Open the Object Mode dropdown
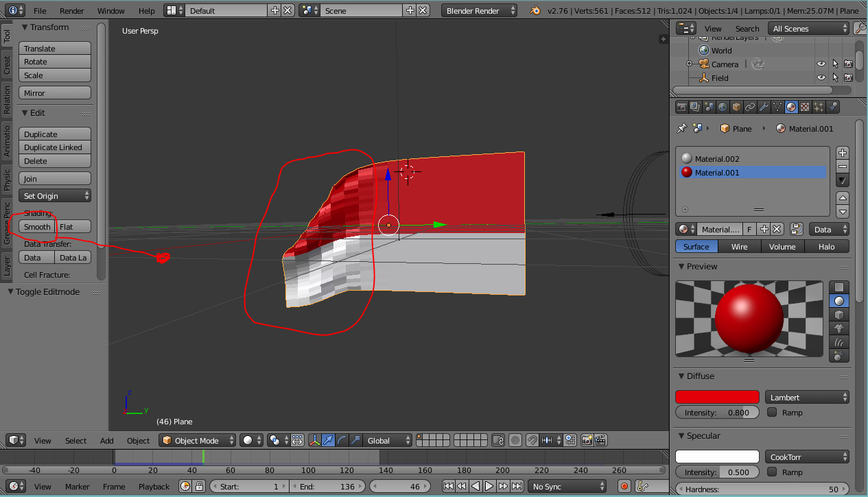 [x=198, y=440]
